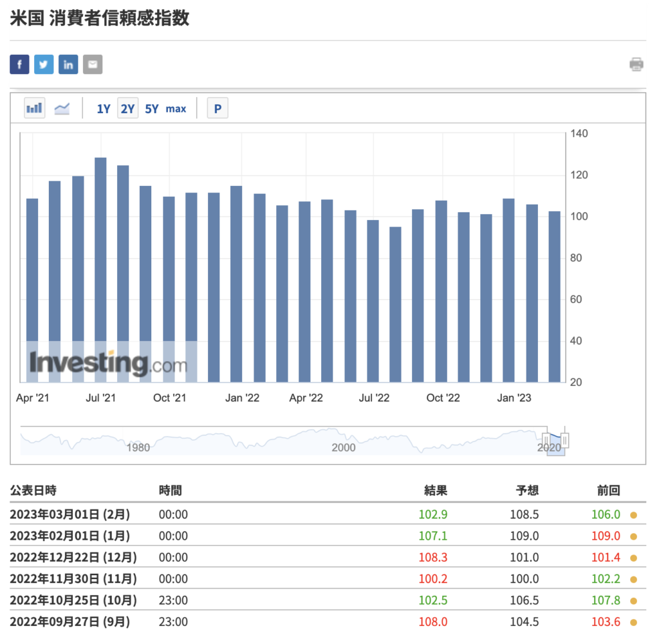Image resolution: width=659 pixels, height=644 pixels.
Task: Click the 結果 column header
Action: pos(436,490)
